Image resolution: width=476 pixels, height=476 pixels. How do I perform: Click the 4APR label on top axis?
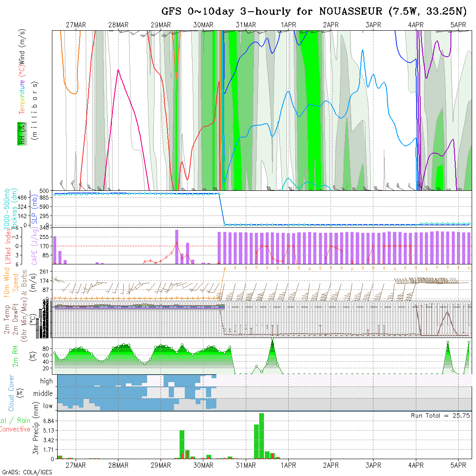415,25
